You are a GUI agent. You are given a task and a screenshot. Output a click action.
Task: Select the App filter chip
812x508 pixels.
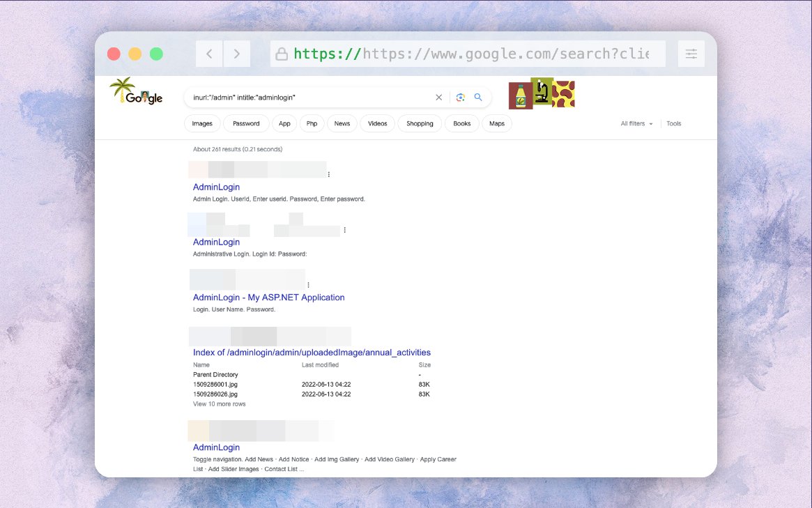coord(284,124)
